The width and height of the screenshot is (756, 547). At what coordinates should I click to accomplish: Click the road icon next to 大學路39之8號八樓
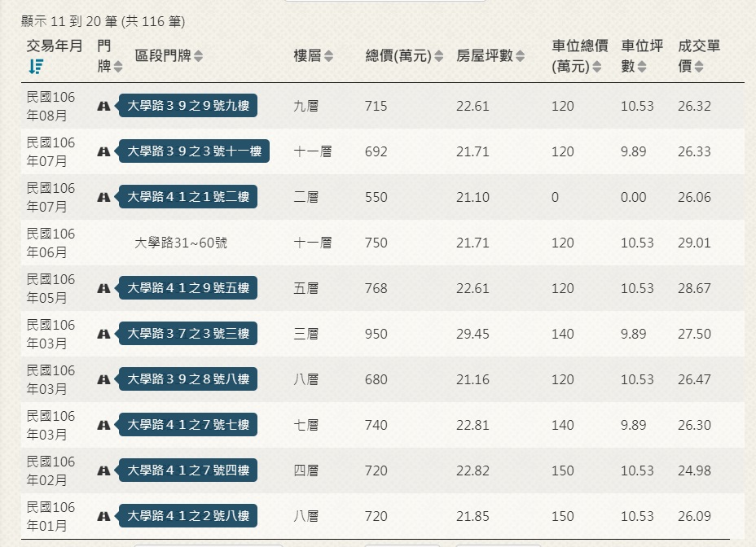103,379
